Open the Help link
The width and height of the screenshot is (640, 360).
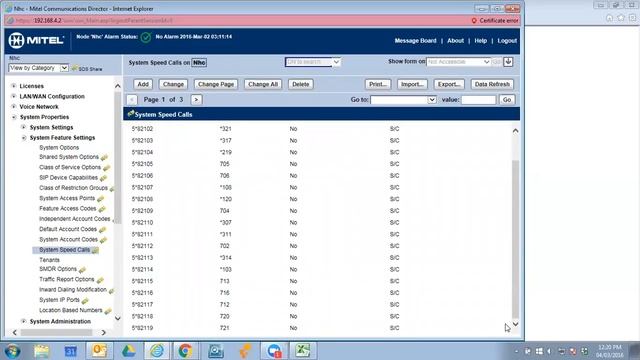coord(480,41)
